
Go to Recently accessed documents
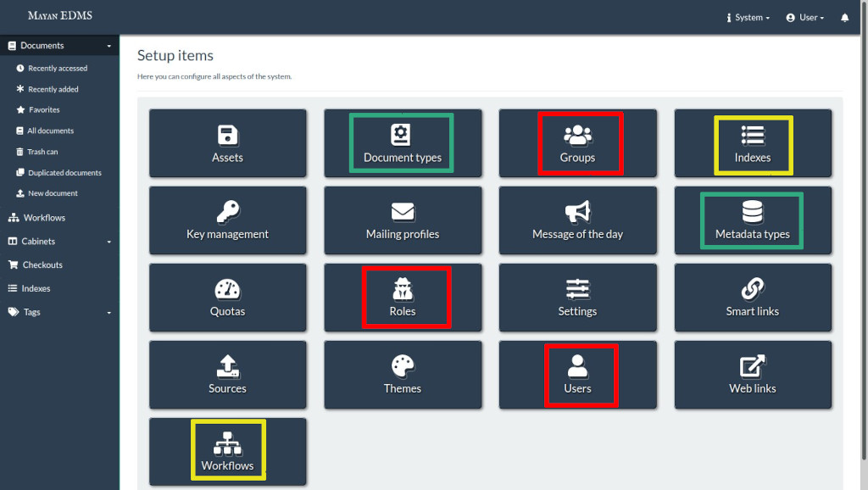pos(57,68)
